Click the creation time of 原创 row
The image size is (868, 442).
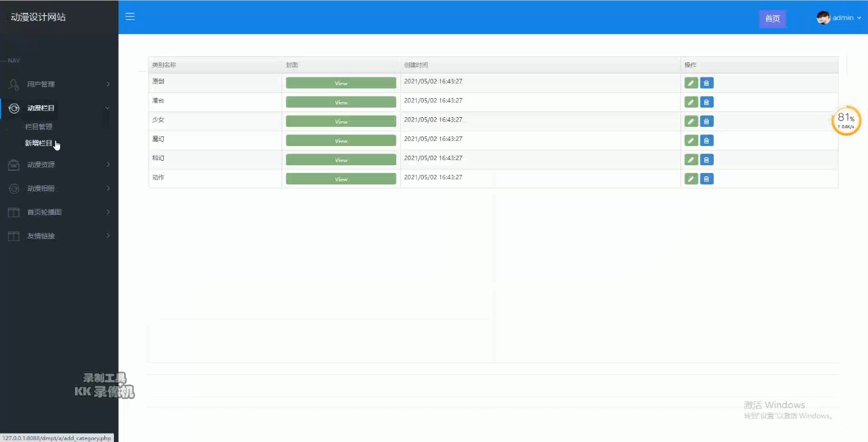tap(433, 81)
